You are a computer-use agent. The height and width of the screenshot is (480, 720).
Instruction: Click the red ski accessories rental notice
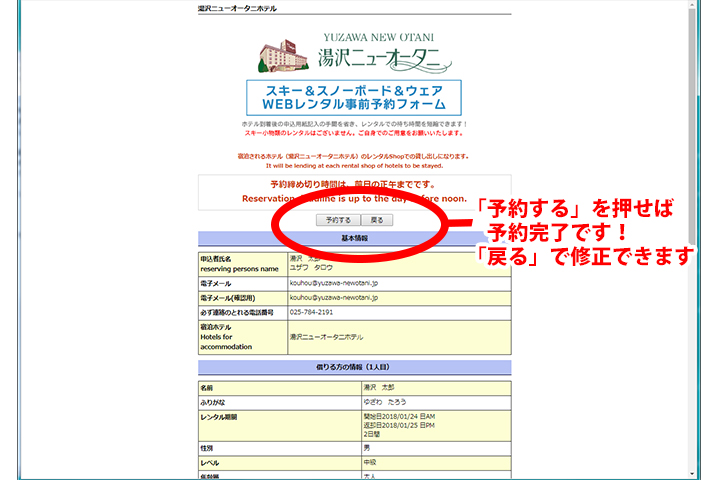pos(354,133)
